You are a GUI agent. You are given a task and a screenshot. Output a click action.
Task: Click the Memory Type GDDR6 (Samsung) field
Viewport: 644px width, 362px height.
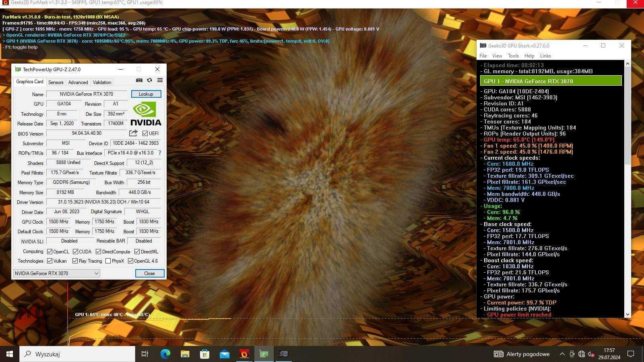click(x=71, y=182)
